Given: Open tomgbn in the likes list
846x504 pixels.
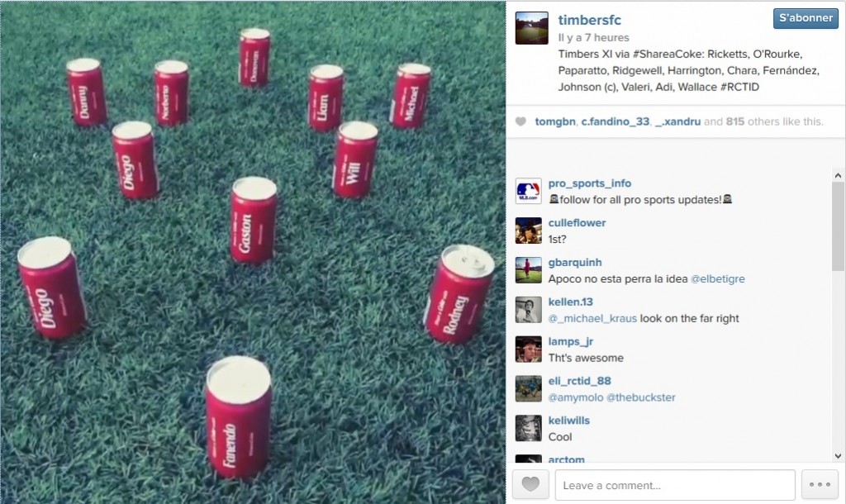Looking at the screenshot, I should [554, 121].
